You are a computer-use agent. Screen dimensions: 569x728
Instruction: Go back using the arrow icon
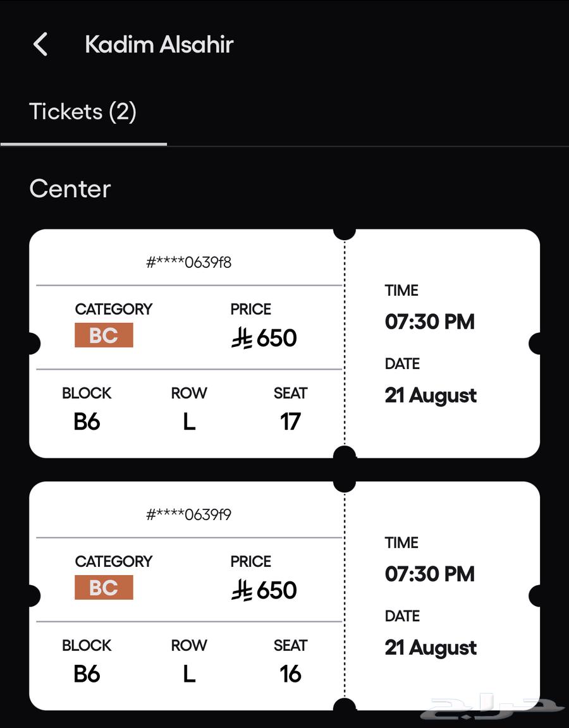(x=40, y=44)
